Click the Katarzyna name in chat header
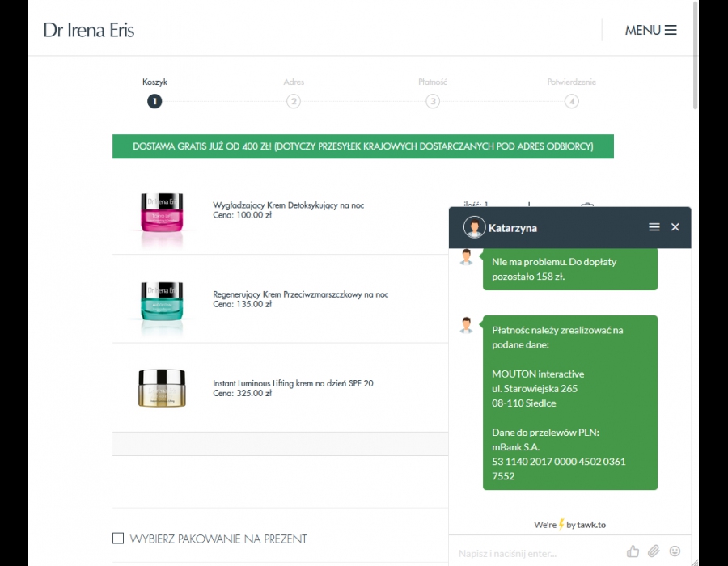 [x=513, y=228]
